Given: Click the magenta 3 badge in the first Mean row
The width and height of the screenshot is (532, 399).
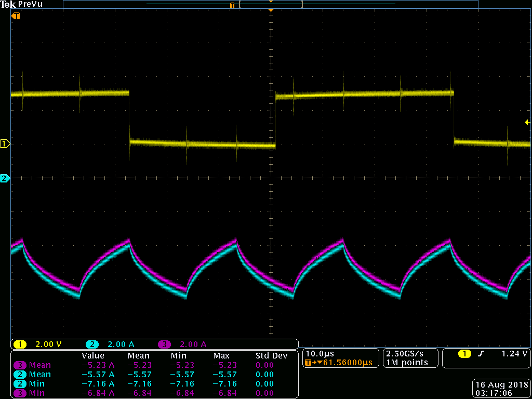Looking at the screenshot, I should pos(20,365).
